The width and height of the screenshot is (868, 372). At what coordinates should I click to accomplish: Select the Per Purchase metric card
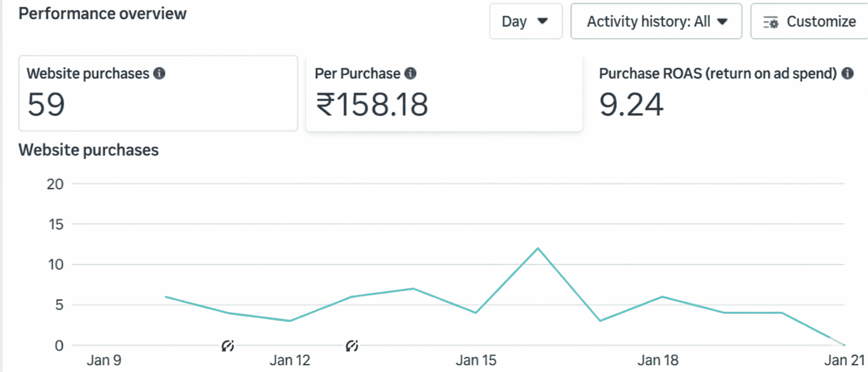tap(444, 93)
